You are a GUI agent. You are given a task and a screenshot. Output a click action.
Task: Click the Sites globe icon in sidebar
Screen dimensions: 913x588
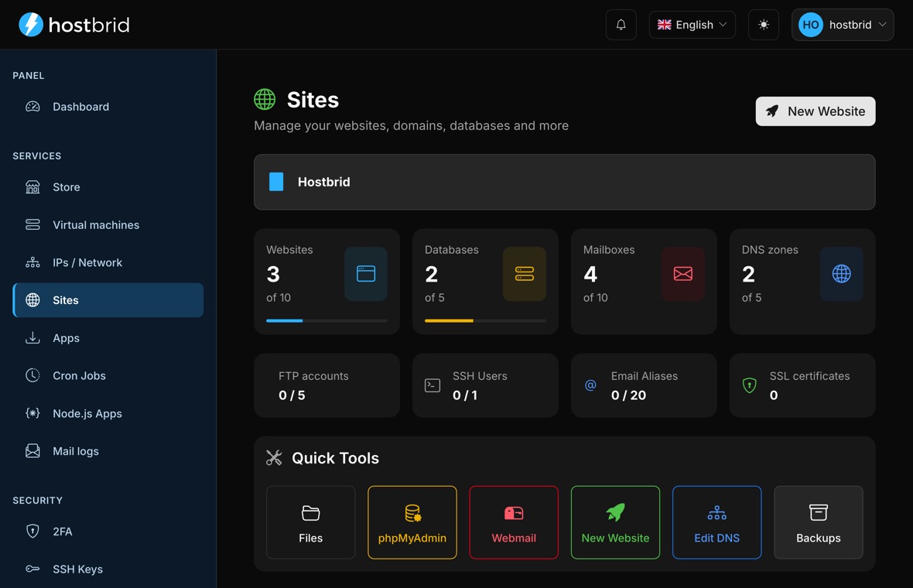coord(32,300)
